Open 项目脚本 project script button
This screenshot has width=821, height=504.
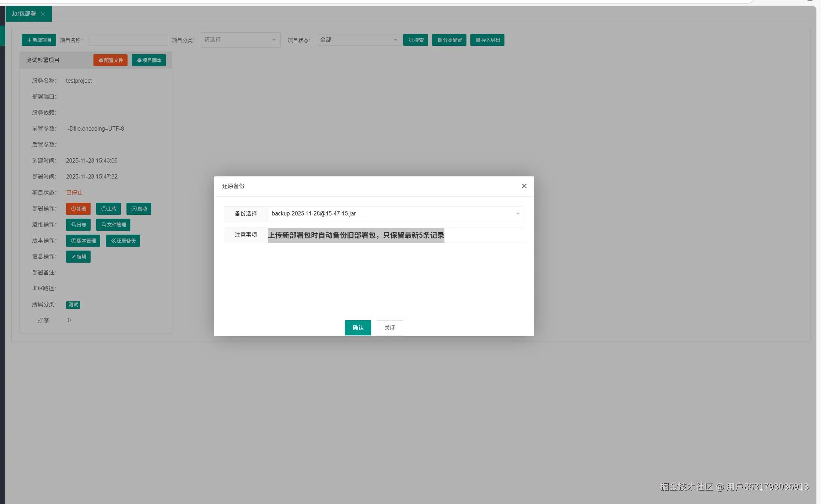point(149,60)
